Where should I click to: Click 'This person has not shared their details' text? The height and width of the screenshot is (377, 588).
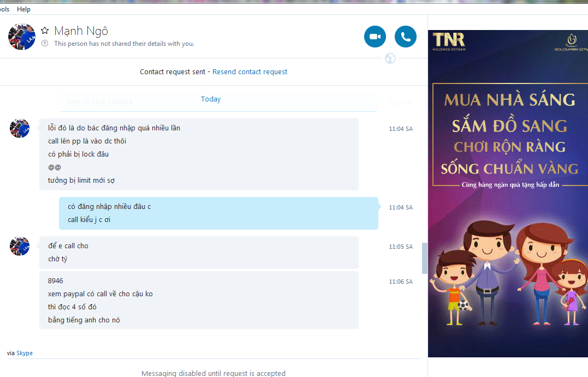124,44
